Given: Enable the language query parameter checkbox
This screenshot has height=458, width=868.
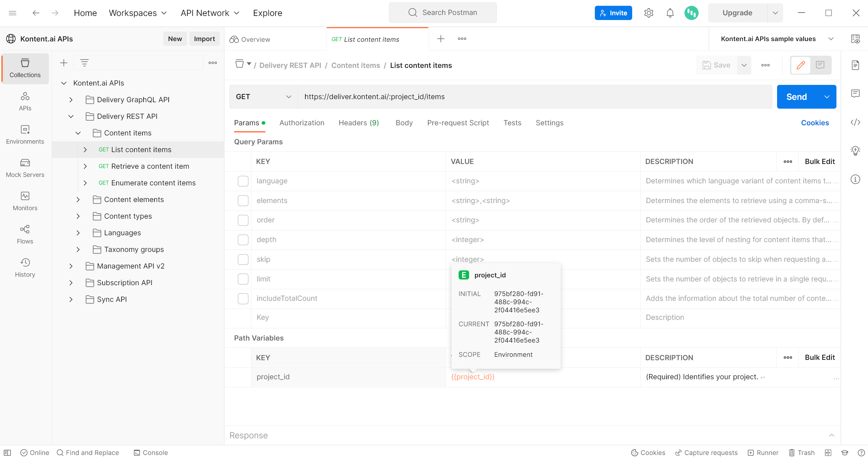Looking at the screenshot, I should tap(243, 181).
